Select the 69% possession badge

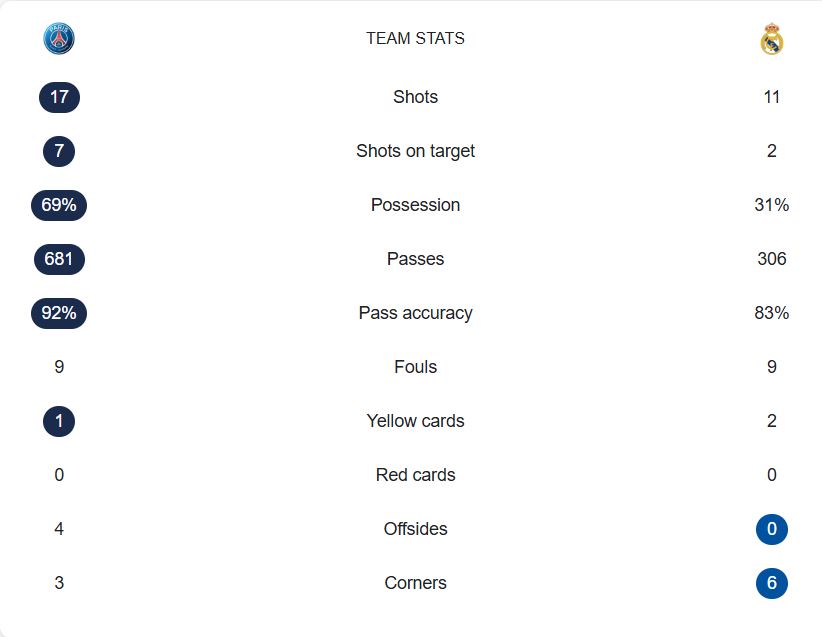click(59, 205)
